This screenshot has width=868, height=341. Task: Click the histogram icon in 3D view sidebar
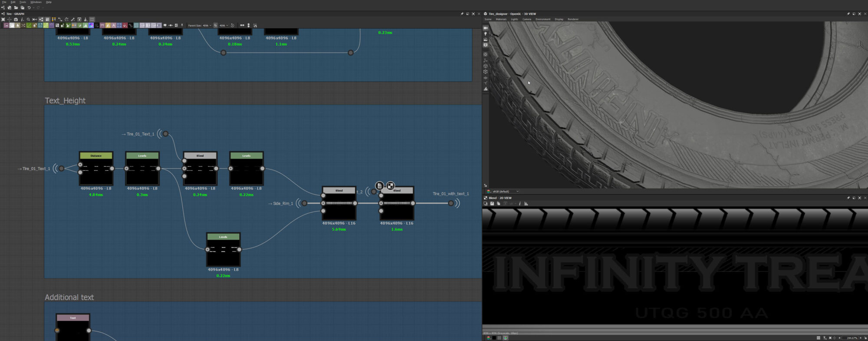click(485, 89)
